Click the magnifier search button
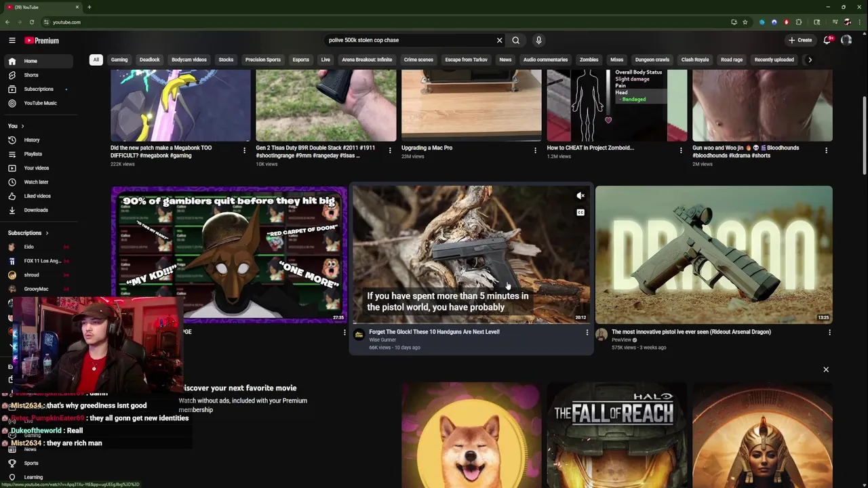This screenshot has width=868, height=488. click(516, 40)
